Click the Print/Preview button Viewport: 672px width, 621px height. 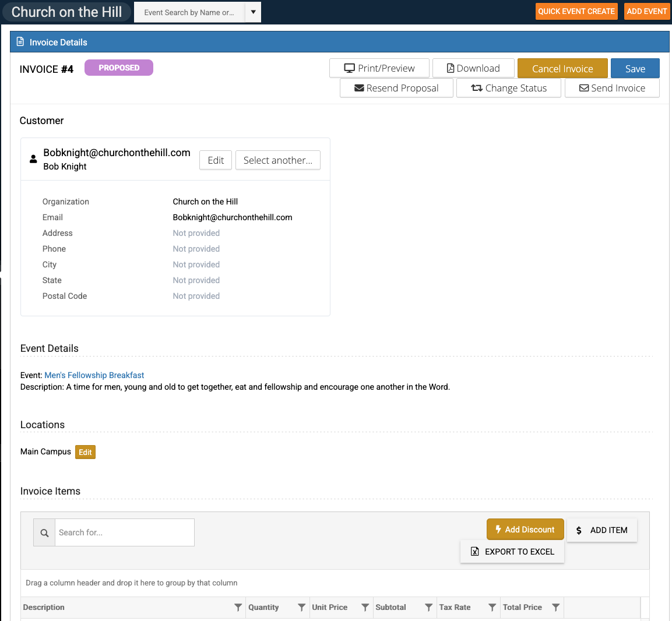[x=379, y=68]
